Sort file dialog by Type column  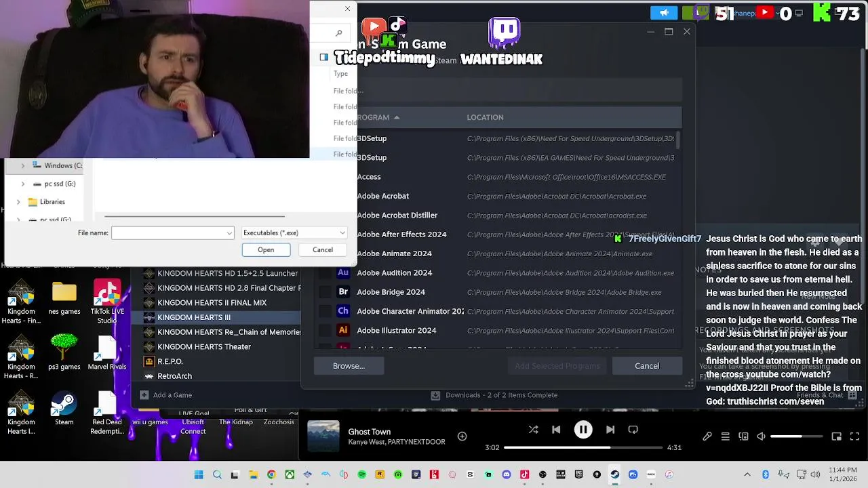pyautogui.click(x=340, y=74)
